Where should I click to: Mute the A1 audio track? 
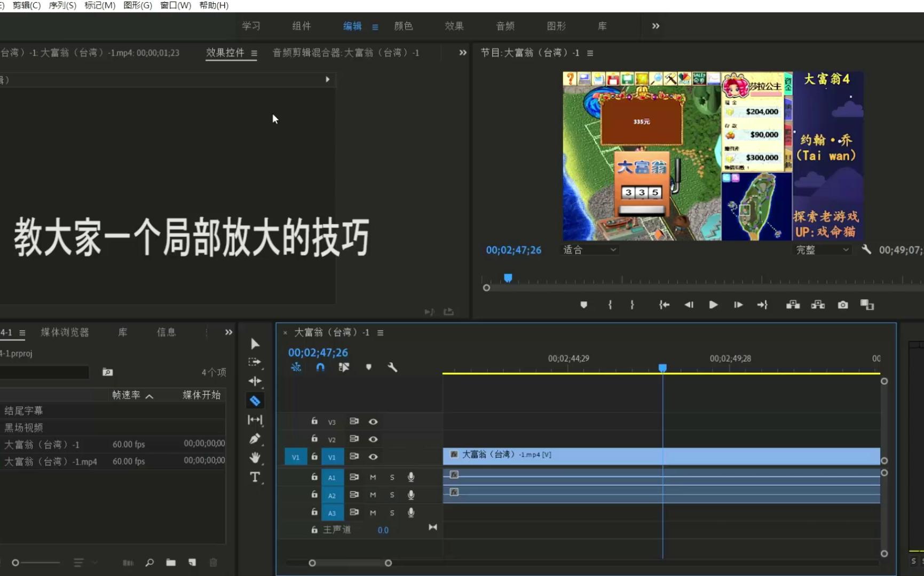click(373, 477)
